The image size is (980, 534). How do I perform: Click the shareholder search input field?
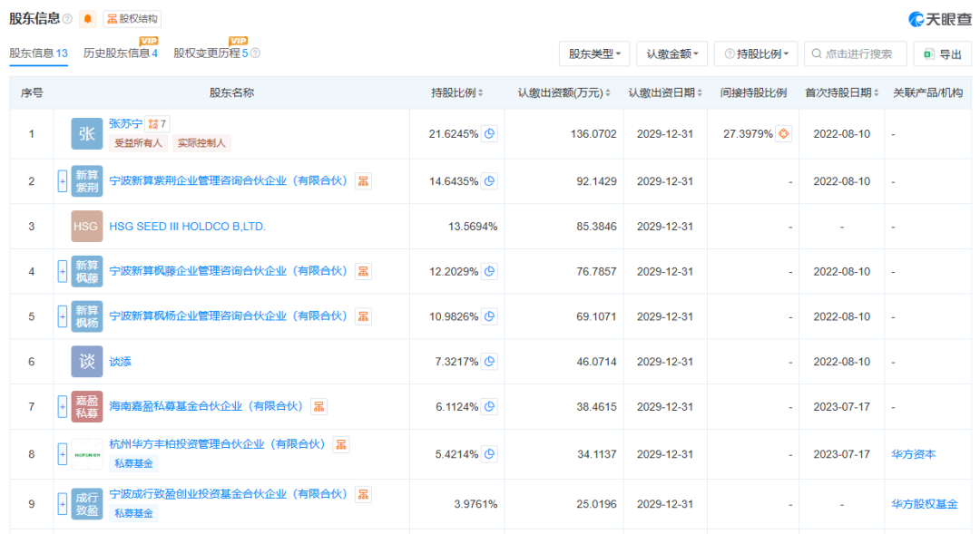855,53
